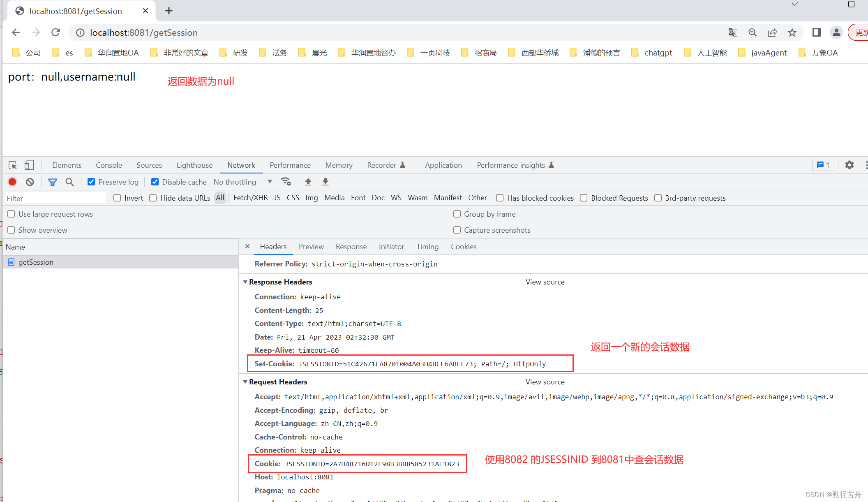Toggle the device toolbar icon
Screen dimensions: 868x502
tap(29, 165)
